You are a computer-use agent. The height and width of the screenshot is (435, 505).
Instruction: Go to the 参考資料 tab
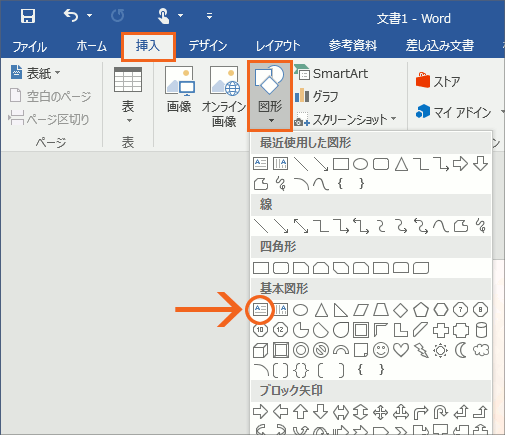353,46
